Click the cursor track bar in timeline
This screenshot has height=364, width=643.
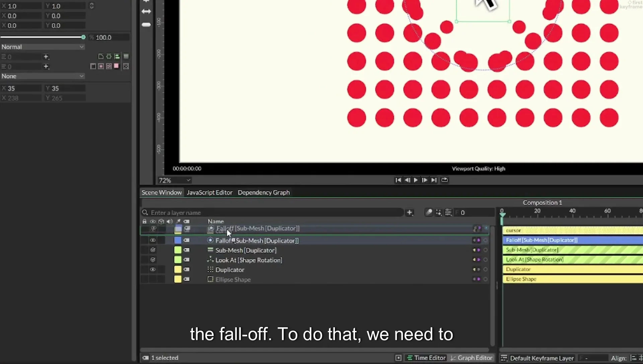pos(573,230)
